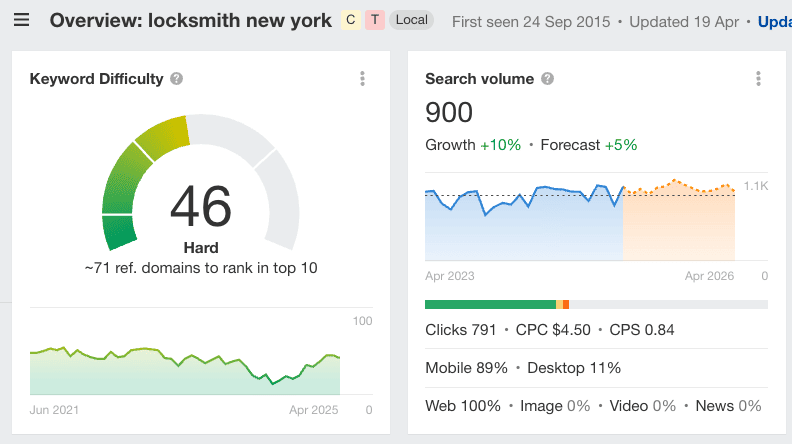Click the Mobile 89% statistic

click(466, 368)
